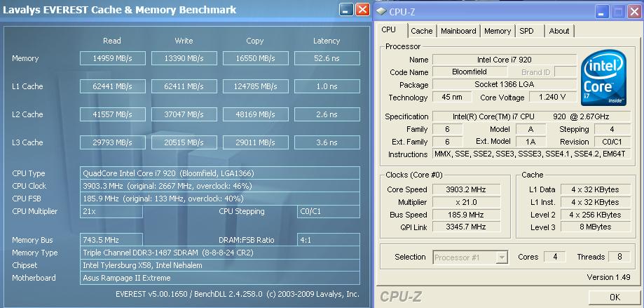Click the QPI Link 3345.7 MHz field
The height and width of the screenshot is (308, 644).
point(466,227)
